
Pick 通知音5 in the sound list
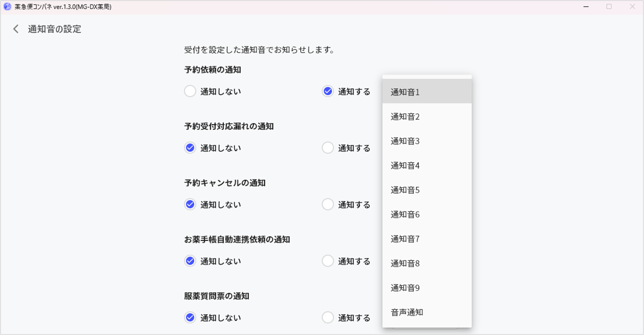click(426, 190)
